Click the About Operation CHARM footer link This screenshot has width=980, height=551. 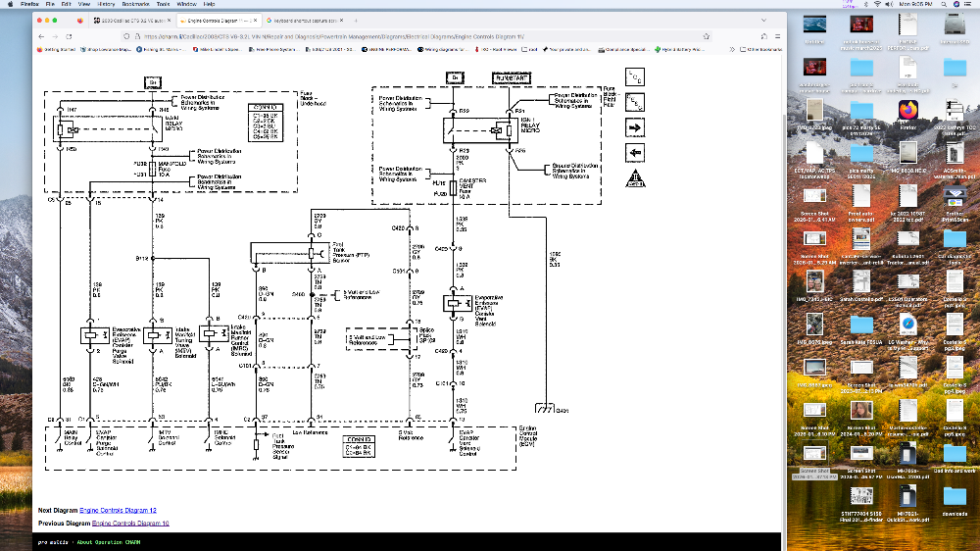point(109,542)
